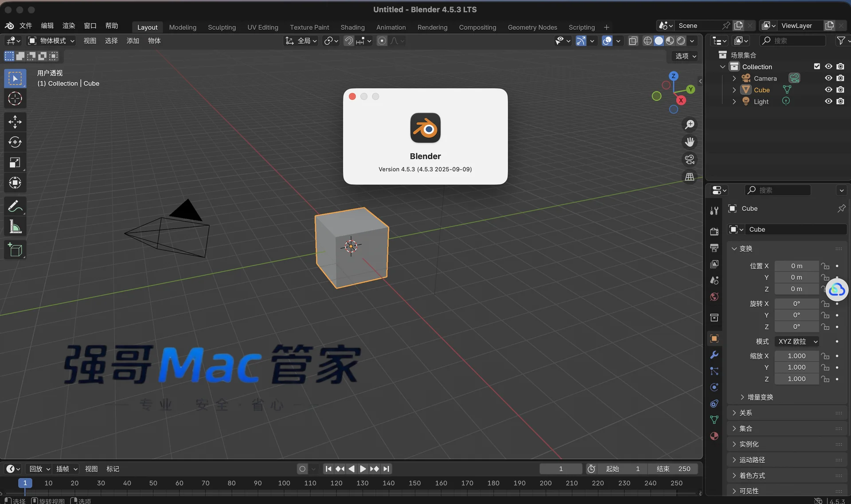
Task: Open the Modifiers wrench properties tab
Action: (714, 355)
